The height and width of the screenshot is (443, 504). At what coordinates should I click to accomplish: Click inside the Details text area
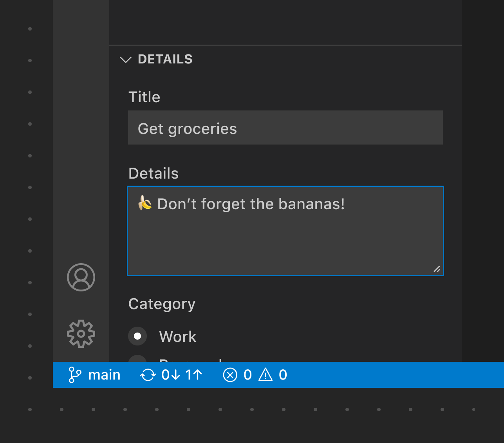click(x=285, y=239)
